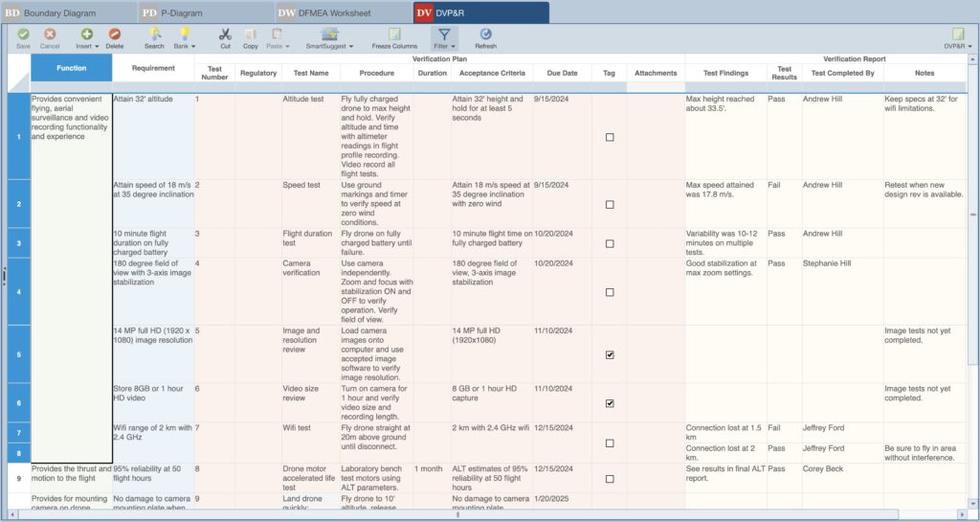Screen dimensions: 980x522
Task: Expand the Paste dropdown arrow
Action: [x=287, y=46]
